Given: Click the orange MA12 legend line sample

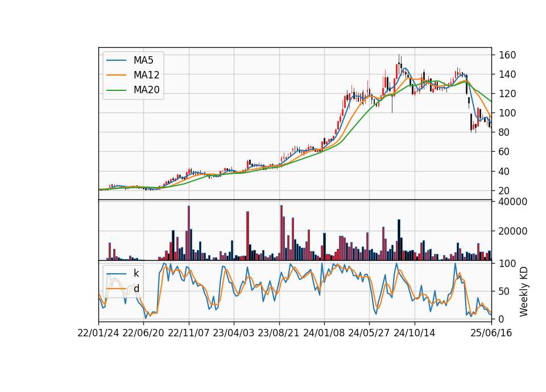Looking at the screenshot, I should click(x=116, y=75).
